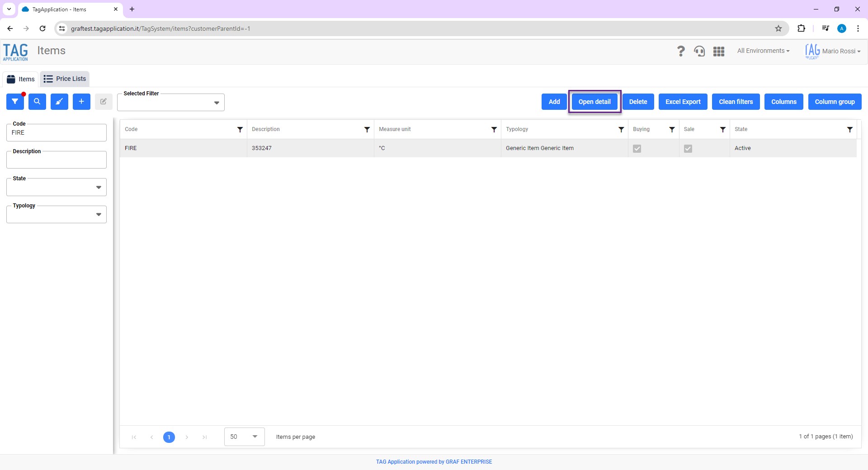Open the All Environments menu
The image size is (868, 470).
pos(763,51)
